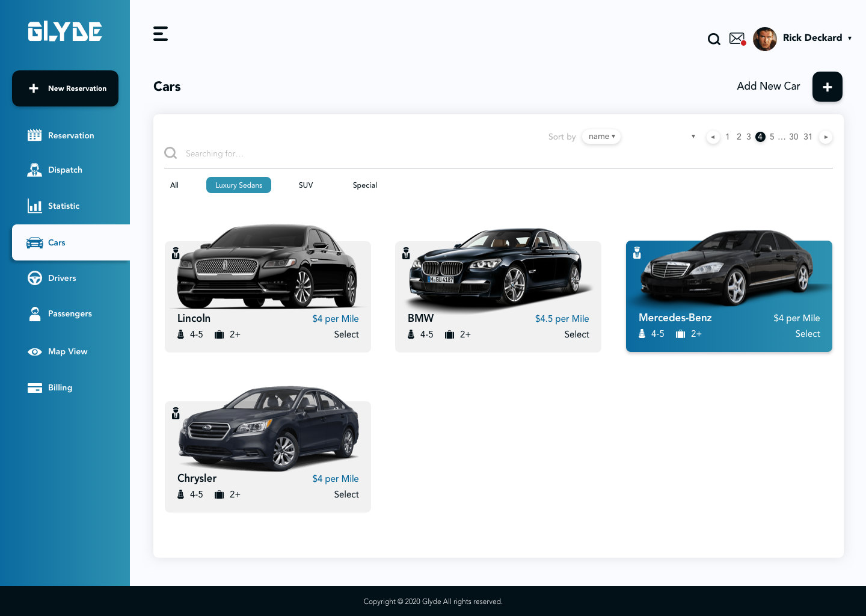Screen dimensions: 866x616
Task: Click the chauffeur icon on Lincoln card
Action: click(176, 253)
